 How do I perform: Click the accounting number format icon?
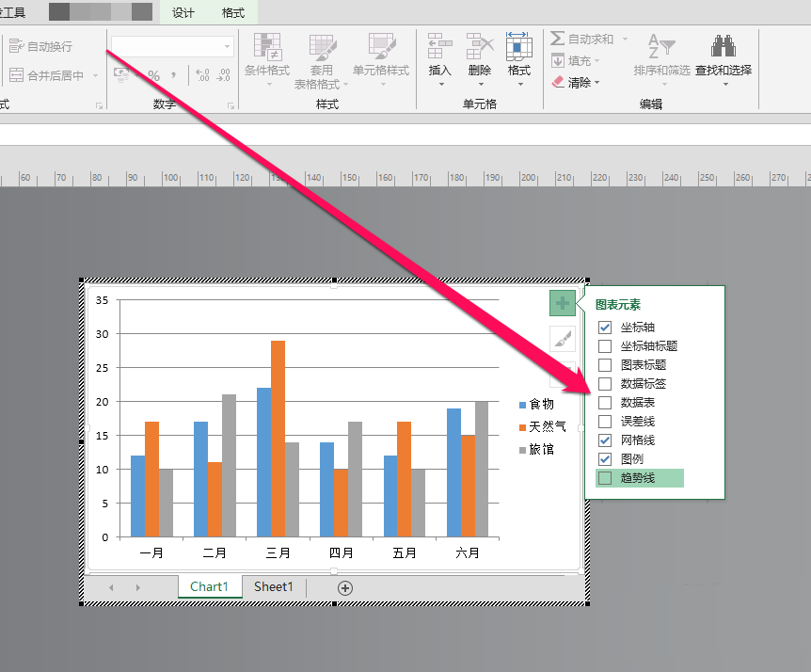[121, 75]
